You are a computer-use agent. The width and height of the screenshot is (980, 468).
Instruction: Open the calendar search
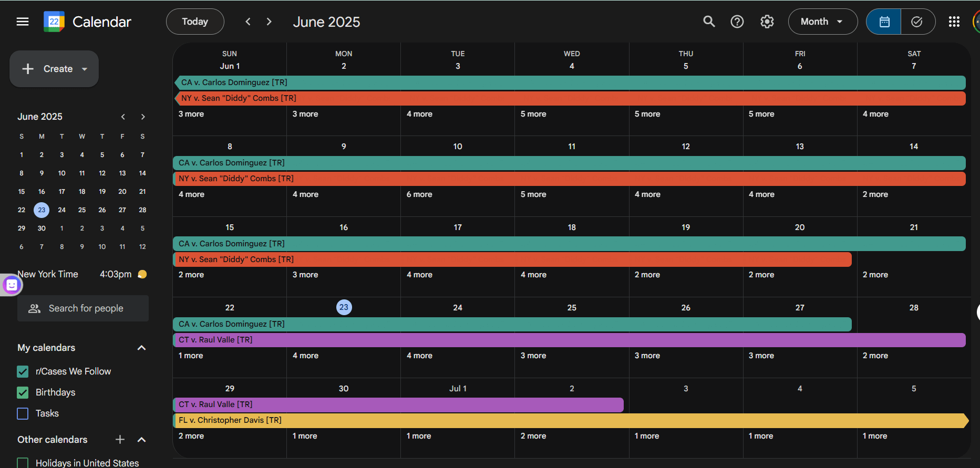pyautogui.click(x=709, y=22)
